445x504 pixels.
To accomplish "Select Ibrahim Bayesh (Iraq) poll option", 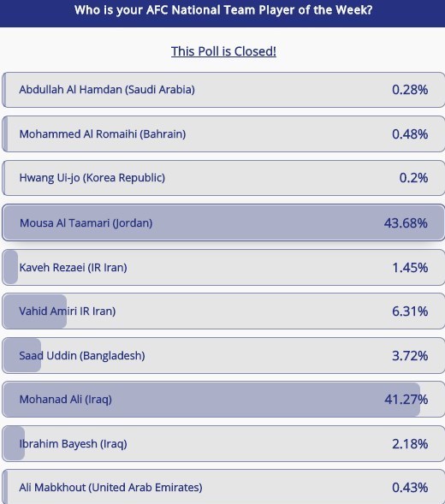I will [223, 443].
